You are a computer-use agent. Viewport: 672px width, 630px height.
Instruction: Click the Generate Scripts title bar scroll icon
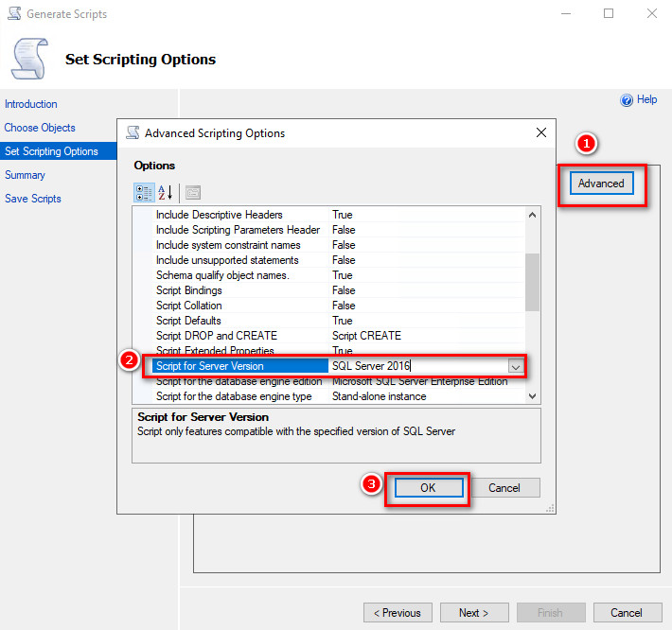tap(15, 13)
